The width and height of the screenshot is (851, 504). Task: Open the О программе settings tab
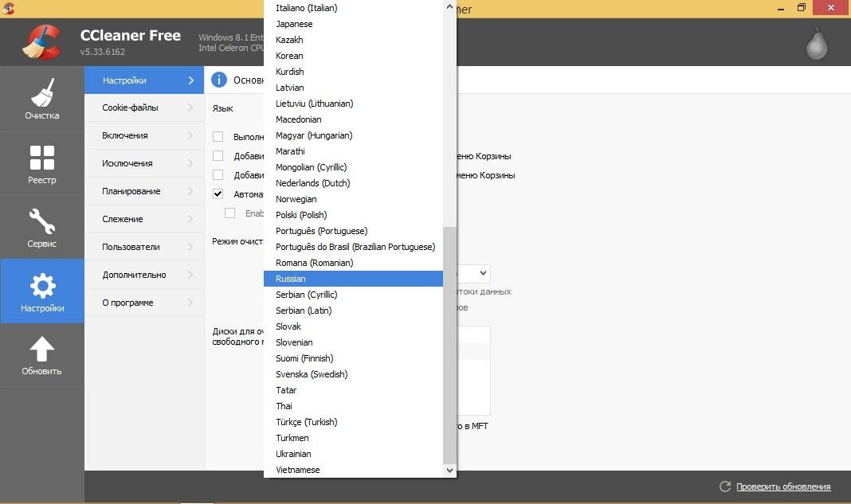144,303
